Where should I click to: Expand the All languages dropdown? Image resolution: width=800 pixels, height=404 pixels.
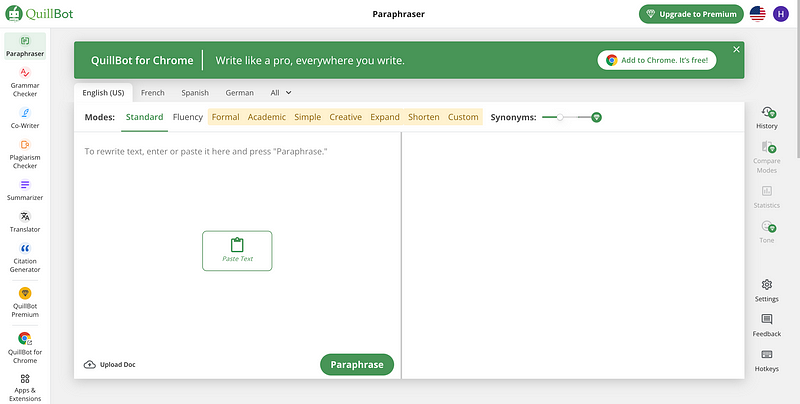pos(281,93)
